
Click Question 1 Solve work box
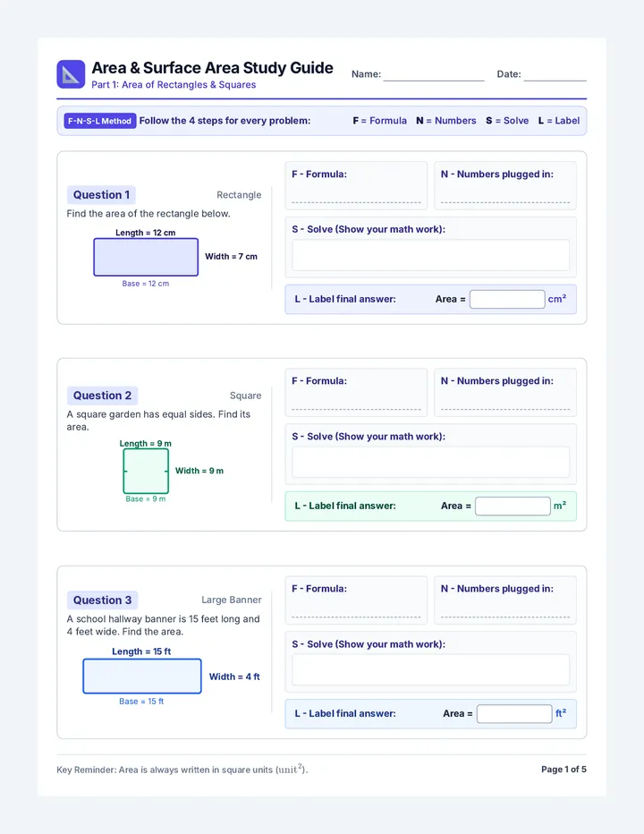point(430,255)
